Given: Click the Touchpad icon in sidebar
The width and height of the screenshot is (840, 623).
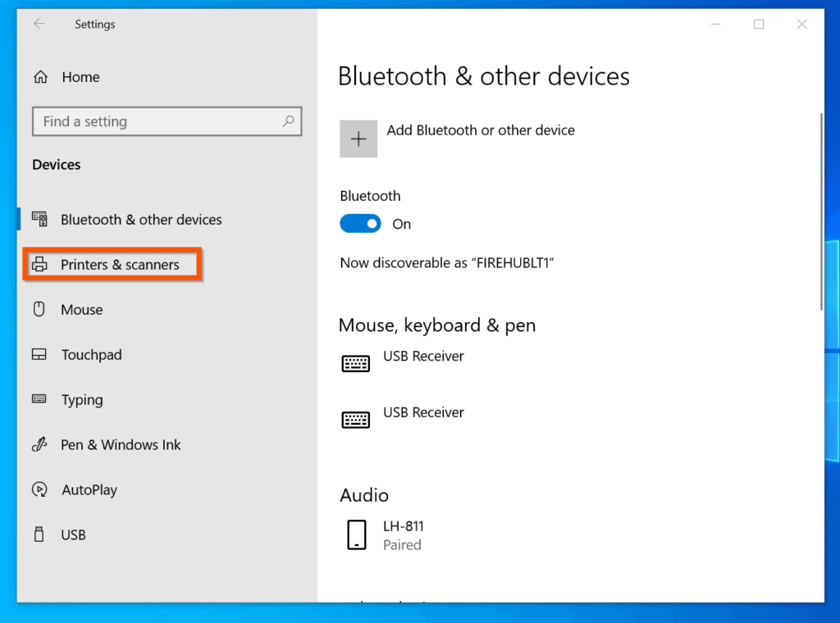Looking at the screenshot, I should tap(39, 354).
